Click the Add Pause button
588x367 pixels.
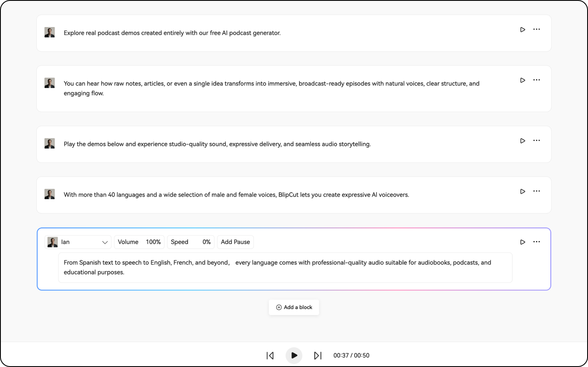pyautogui.click(x=235, y=242)
